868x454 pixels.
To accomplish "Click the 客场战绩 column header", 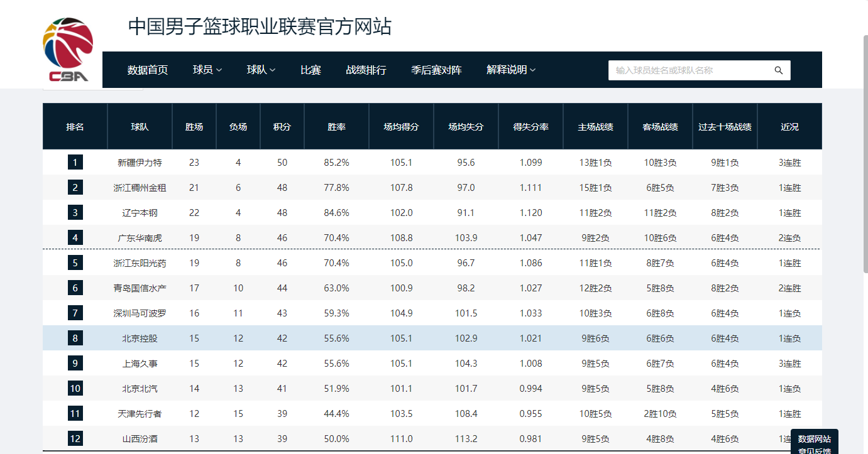I will (660, 126).
